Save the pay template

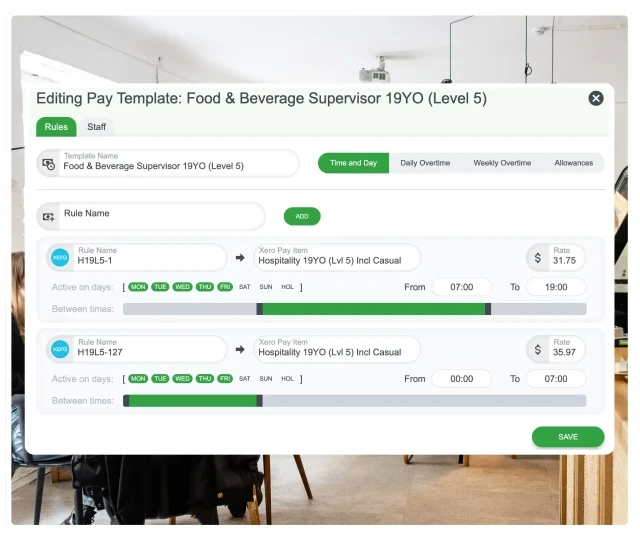pyautogui.click(x=568, y=437)
